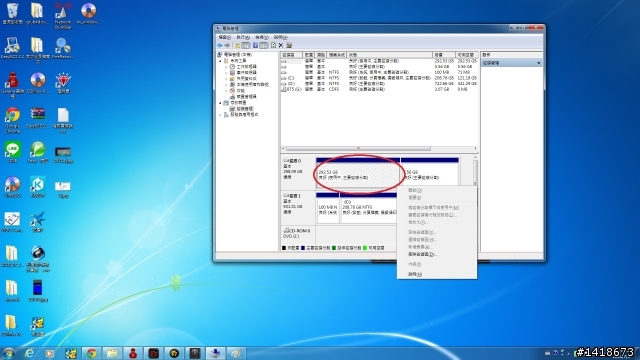
Task: Expand the Shared Folders tree node
Action: [x=227, y=78]
